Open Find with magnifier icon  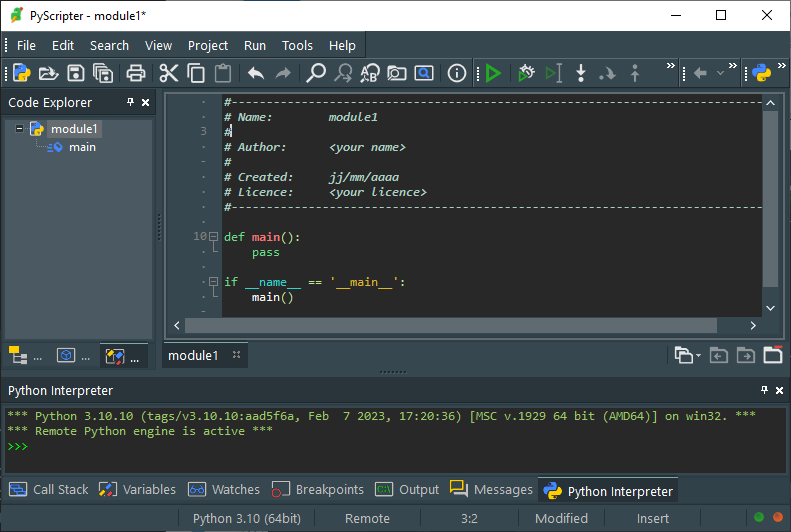[316, 73]
